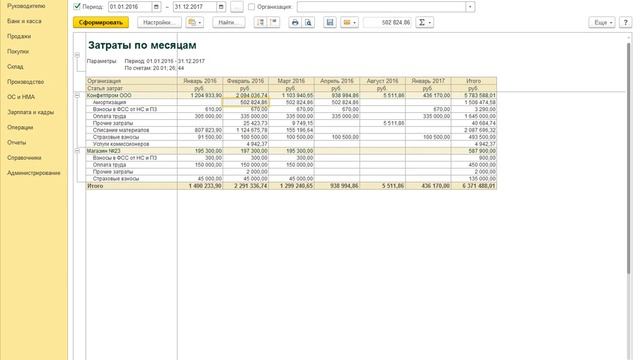Click the Январь 2016 column header
The width and height of the screenshot is (640, 360).
(200, 81)
